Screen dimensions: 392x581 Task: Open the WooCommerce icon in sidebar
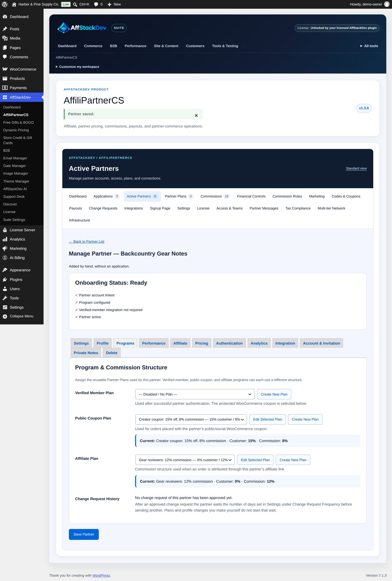[5, 69]
